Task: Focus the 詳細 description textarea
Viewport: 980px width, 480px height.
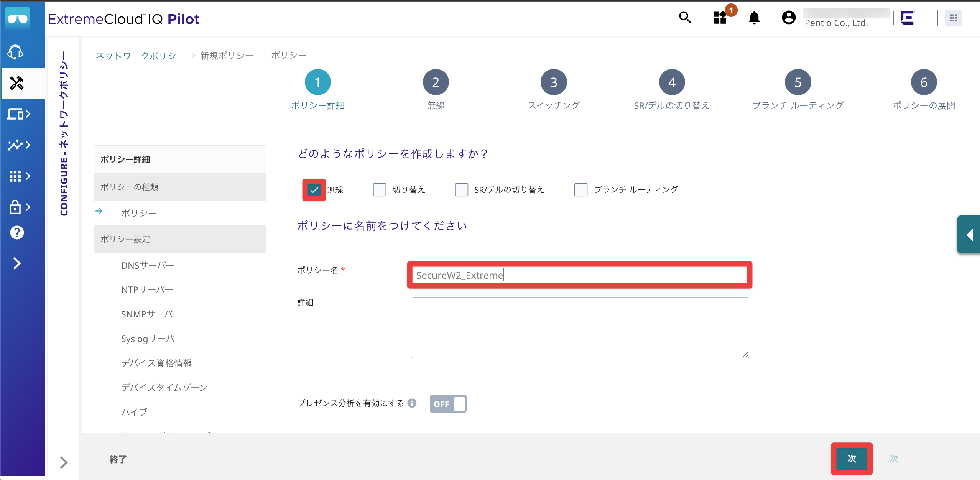Action: coord(580,328)
